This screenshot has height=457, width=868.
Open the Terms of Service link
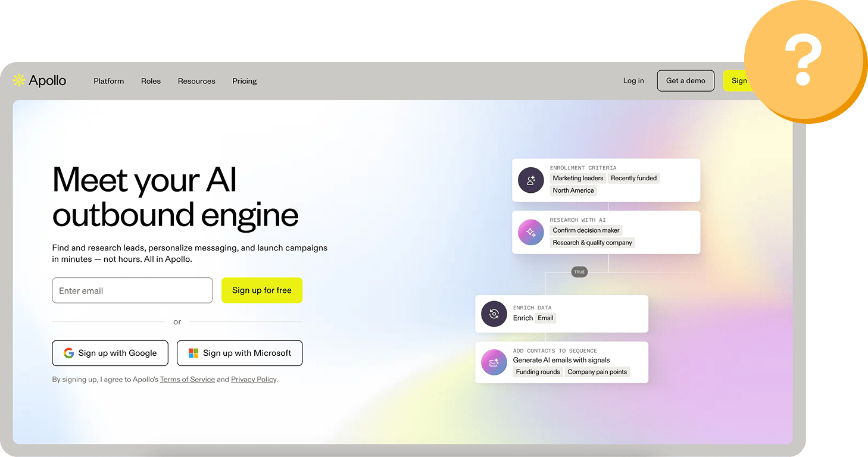tap(188, 380)
